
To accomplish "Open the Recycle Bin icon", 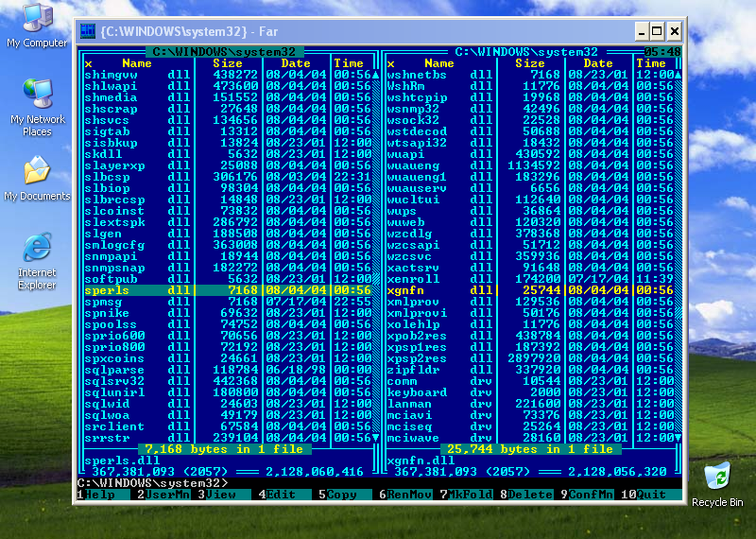I will (717, 484).
